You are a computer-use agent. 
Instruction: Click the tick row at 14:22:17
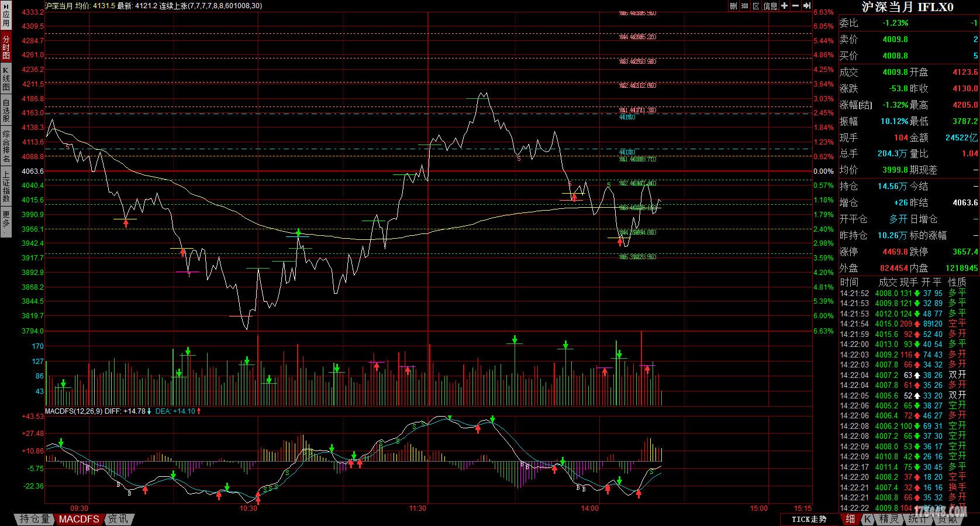point(909,467)
